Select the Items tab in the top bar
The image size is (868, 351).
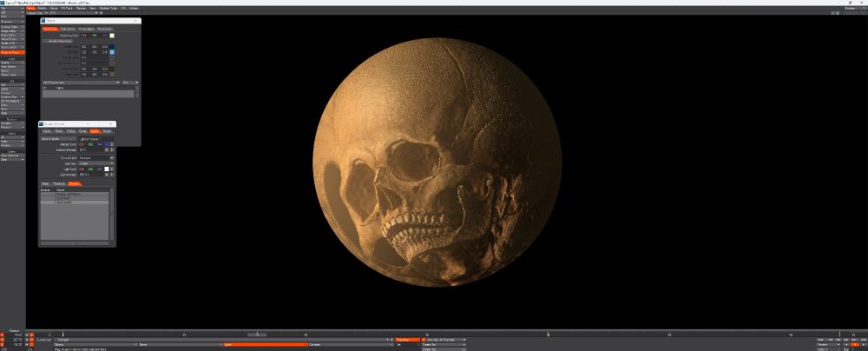[31, 9]
